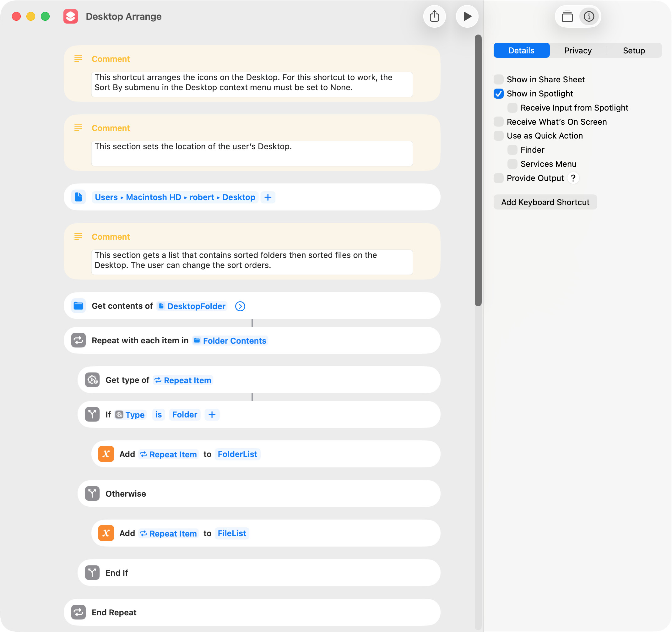The height and width of the screenshot is (632, 672).
Task: Open the Folder type value dropdown
Action: (185, 415)
